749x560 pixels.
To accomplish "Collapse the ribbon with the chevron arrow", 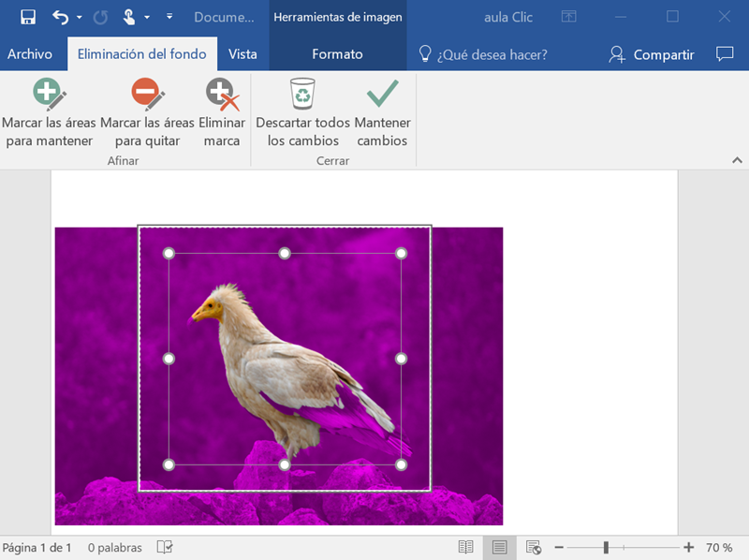I will (x=738, y=160).
